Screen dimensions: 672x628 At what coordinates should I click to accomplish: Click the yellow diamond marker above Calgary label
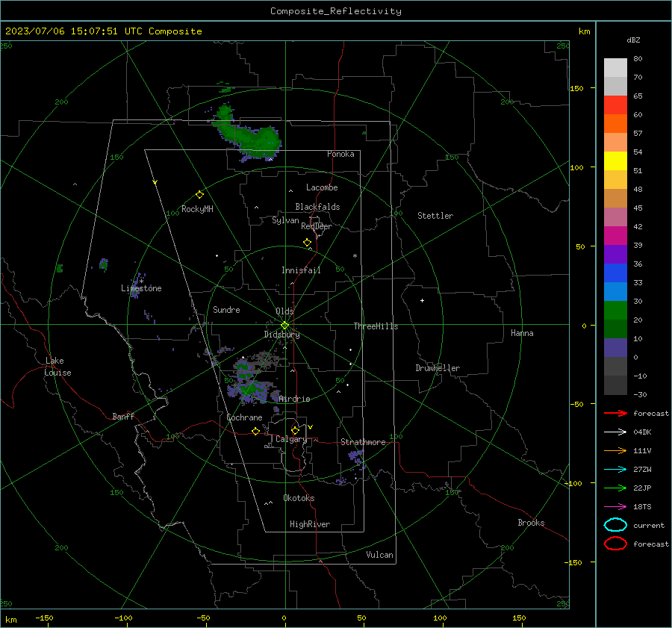pos(295,430)
